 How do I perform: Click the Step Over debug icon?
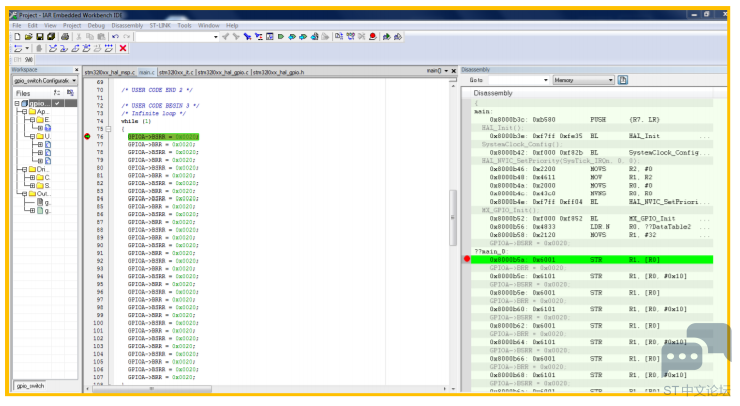[x=53, y=48]
